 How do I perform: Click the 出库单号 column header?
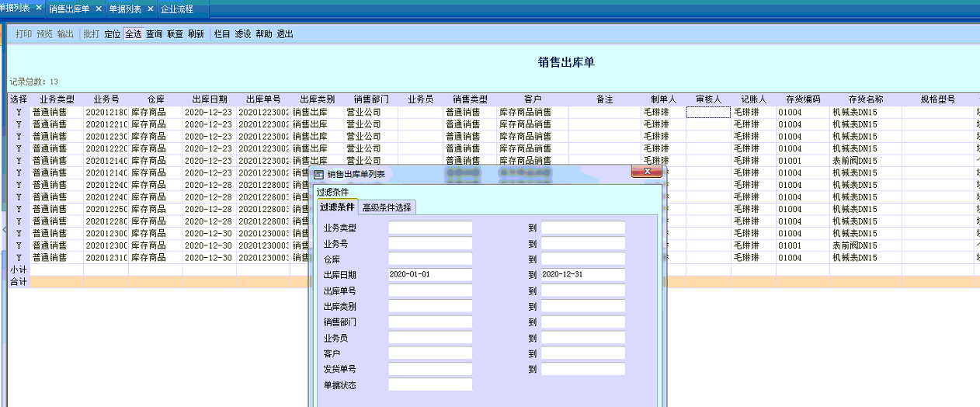click(264, 100)
